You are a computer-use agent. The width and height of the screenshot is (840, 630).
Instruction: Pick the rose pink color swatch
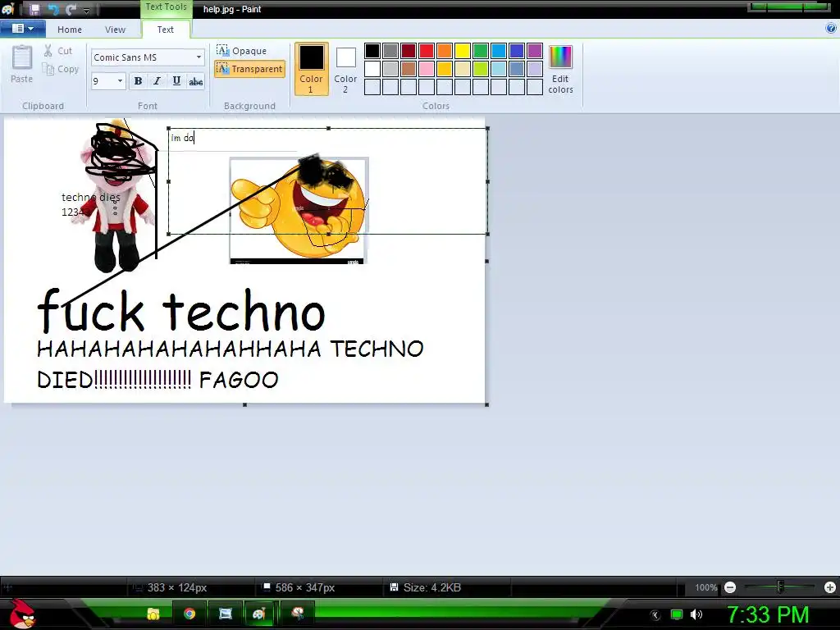click(x=427, y=69)
